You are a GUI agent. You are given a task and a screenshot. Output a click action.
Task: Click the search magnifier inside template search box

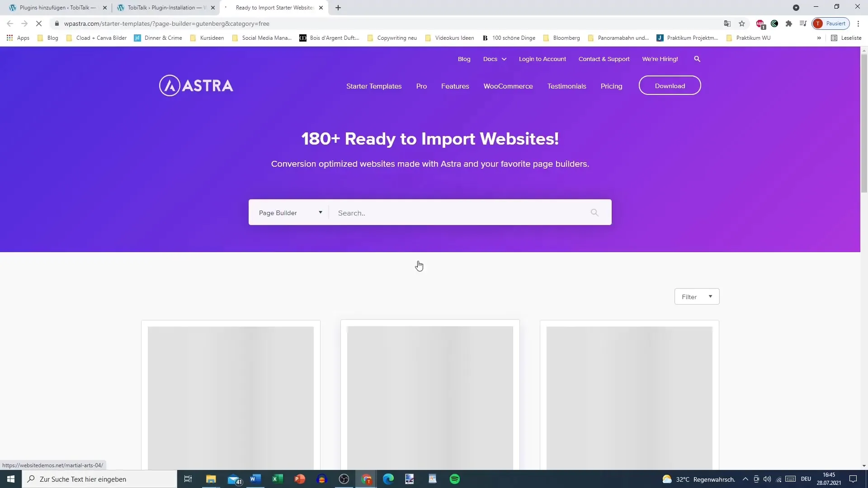pyautogui.click(x=594, y=212)
